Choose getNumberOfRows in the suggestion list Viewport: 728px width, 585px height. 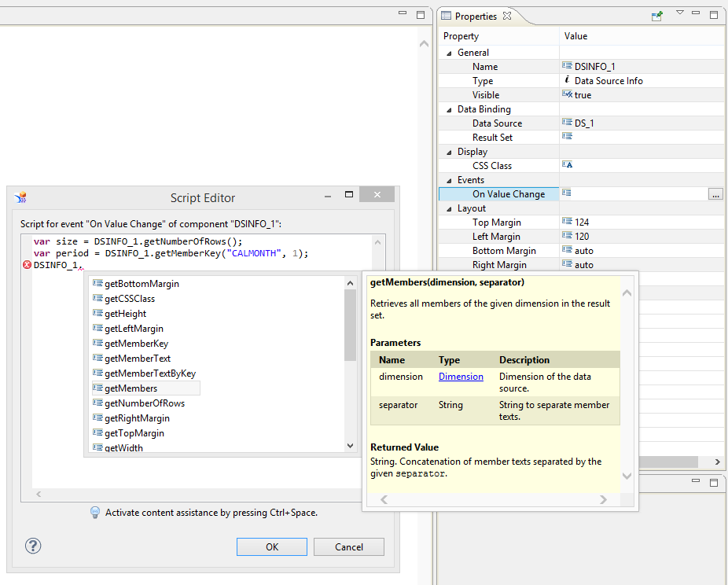click(x=145, y=403)
